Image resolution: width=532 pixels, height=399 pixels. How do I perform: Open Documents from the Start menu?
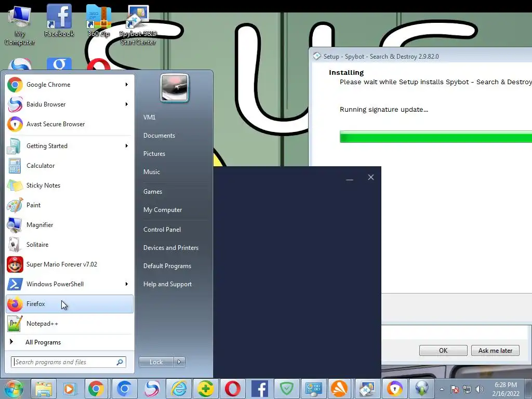point(159,136)
